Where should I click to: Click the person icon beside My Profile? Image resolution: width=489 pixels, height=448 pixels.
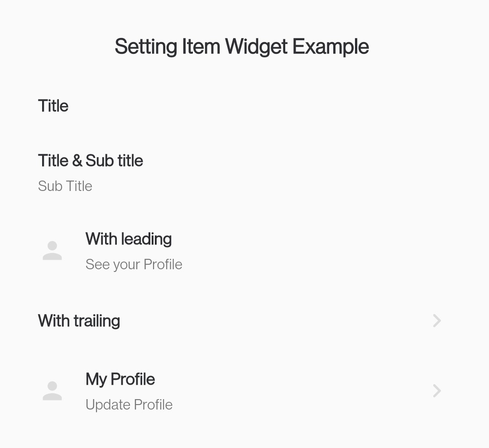click(52, 391)
